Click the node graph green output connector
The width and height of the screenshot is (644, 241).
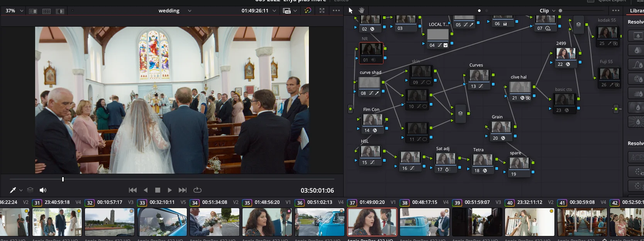(616, 109)
